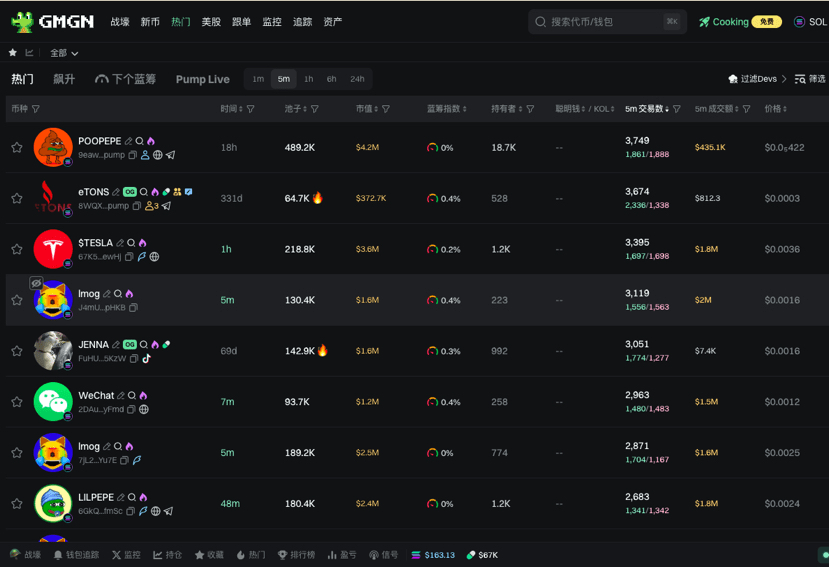Hide the Imog token with eye-slash icon
The image size is (829, 567).
tap(36, 283)
